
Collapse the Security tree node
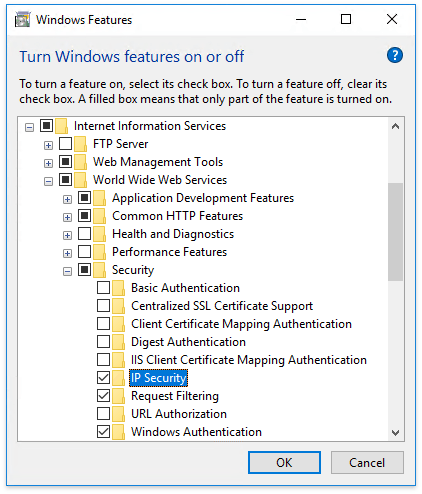pyautogui.click(x=67, y=271)
